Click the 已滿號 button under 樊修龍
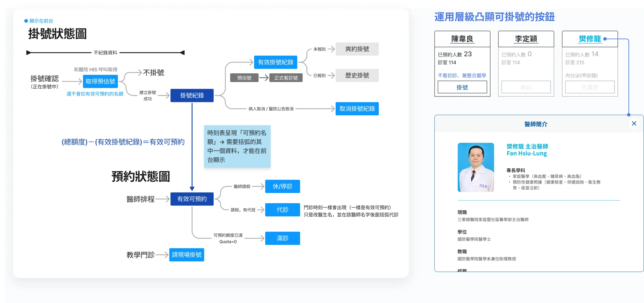The image size is (644, 303). [x=590, y=87]
